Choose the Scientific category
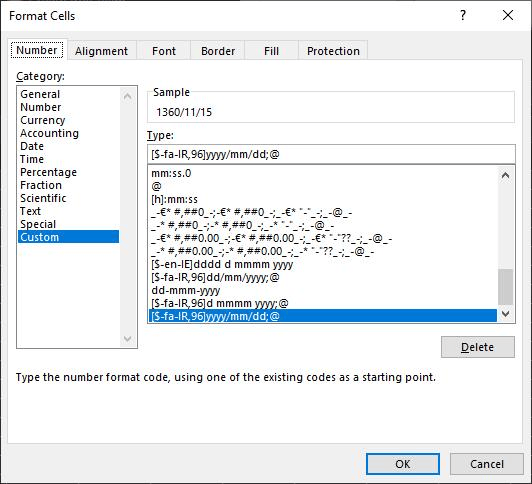Viewport: 532px width, 484px height. pos(69,198)
